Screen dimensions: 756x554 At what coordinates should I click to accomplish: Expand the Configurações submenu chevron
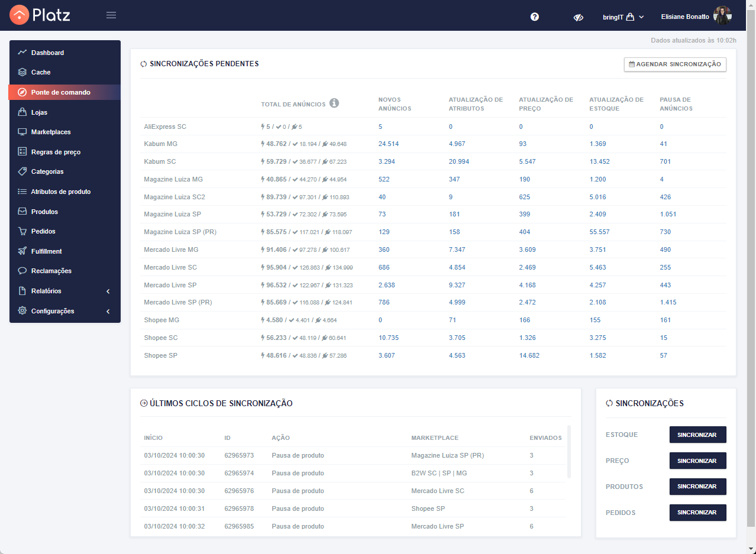[108, 312]
